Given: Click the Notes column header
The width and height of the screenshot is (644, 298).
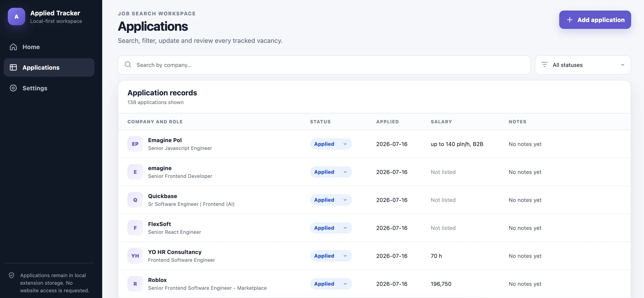Looking at the screenshot, I should coord(517,121).
